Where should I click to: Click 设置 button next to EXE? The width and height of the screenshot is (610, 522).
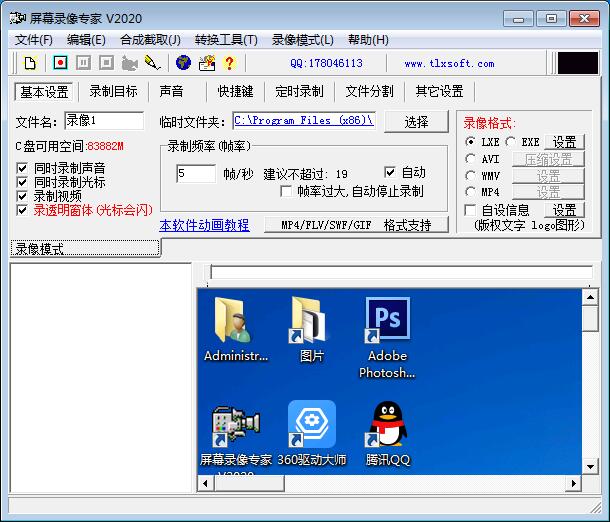coord(564,142)
